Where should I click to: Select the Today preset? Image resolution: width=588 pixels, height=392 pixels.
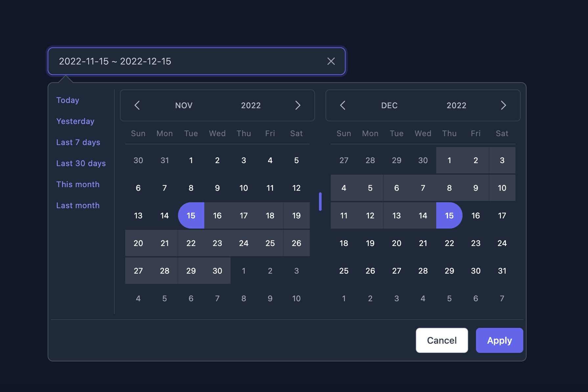pos(68,100)
